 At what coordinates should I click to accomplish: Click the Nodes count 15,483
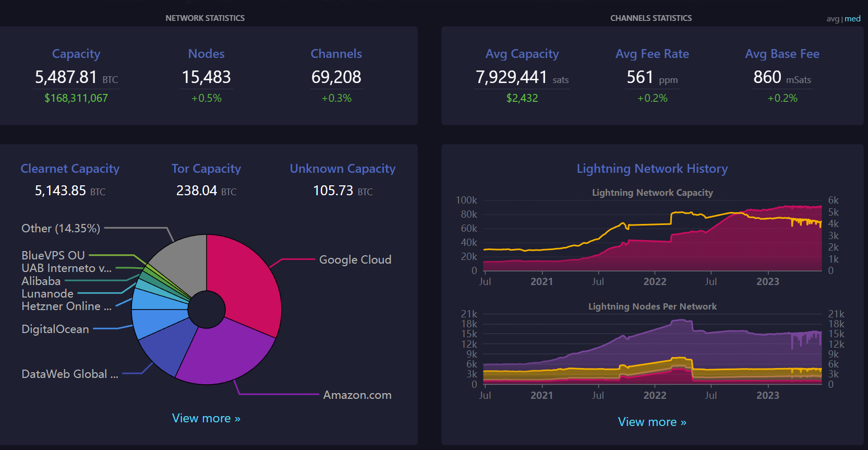pos(206,77)
